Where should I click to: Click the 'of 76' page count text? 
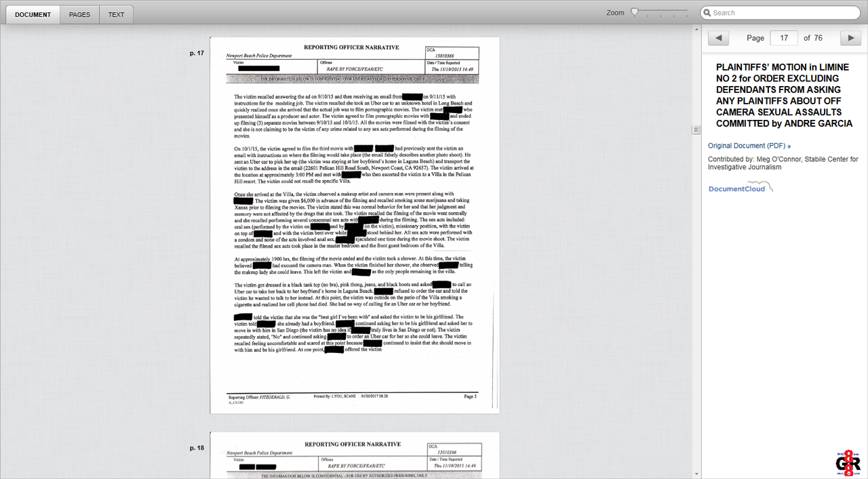813,38
